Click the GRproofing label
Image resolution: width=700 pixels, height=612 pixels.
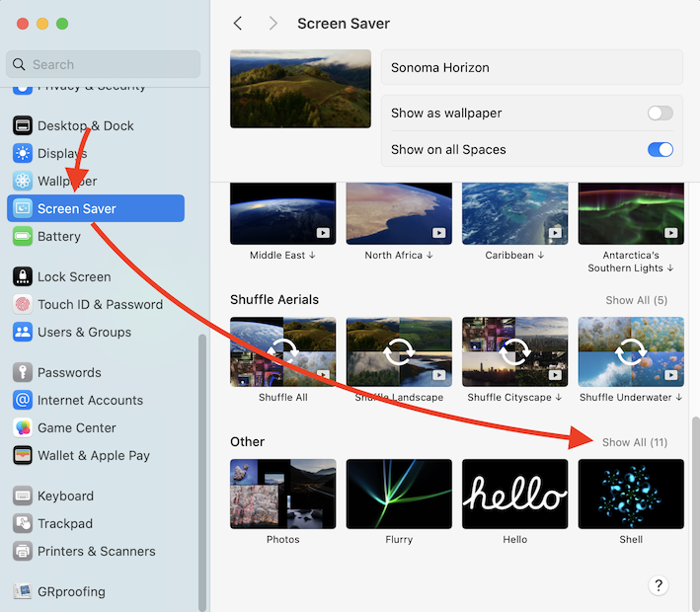tap(71, 591)
